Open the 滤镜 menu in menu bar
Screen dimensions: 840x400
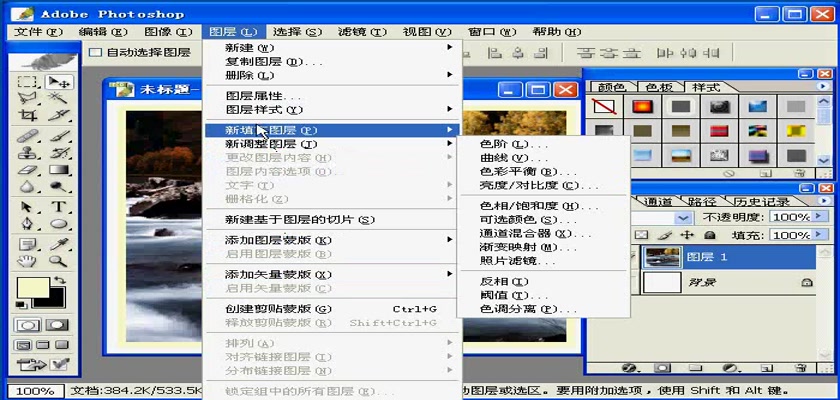(362, 32)
